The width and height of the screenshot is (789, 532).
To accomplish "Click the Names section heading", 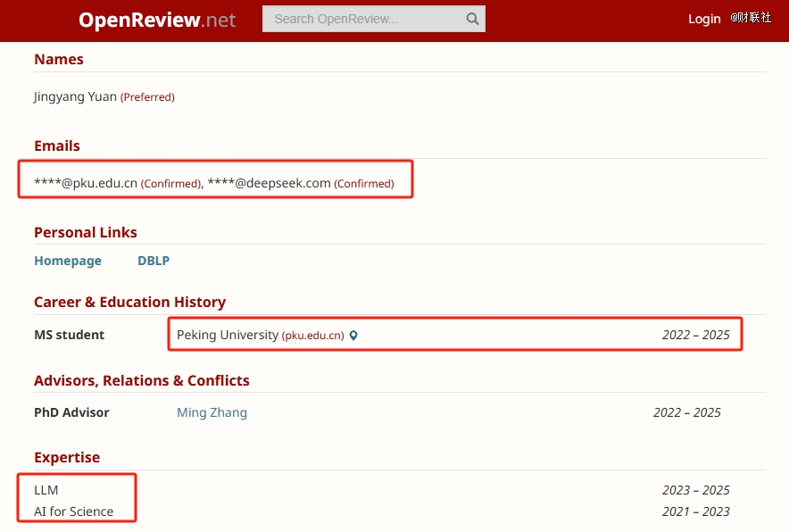I will pyautogui.click(x=59, y=59).
